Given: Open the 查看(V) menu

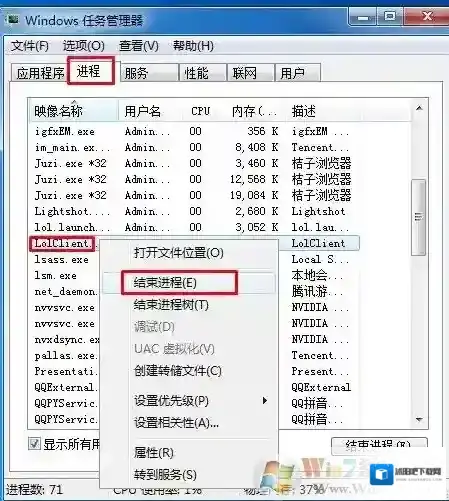Looking at the screenshot, I should pos(139,46).
